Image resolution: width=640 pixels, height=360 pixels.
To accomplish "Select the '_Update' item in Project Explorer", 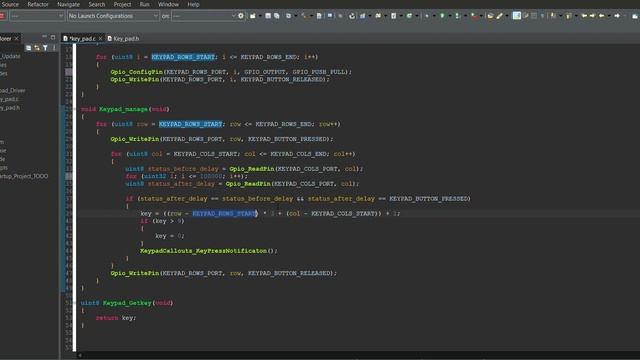I will [10, 56].
